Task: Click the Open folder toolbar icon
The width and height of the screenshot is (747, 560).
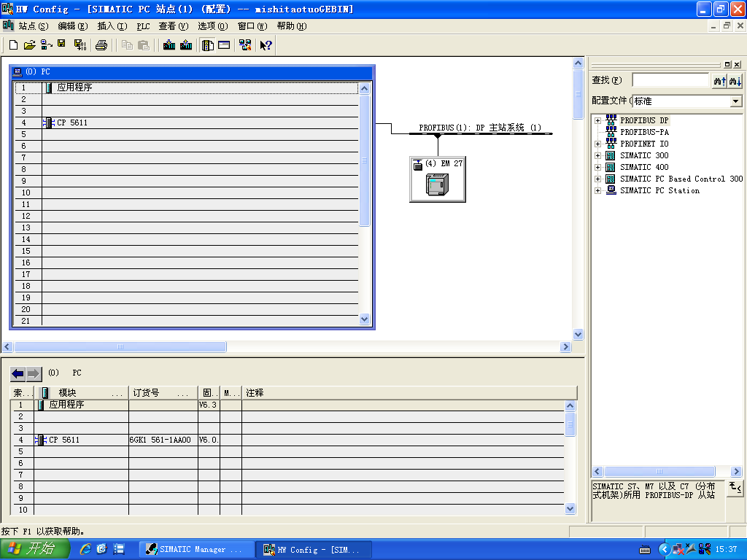Action: (x=29, y=45)
